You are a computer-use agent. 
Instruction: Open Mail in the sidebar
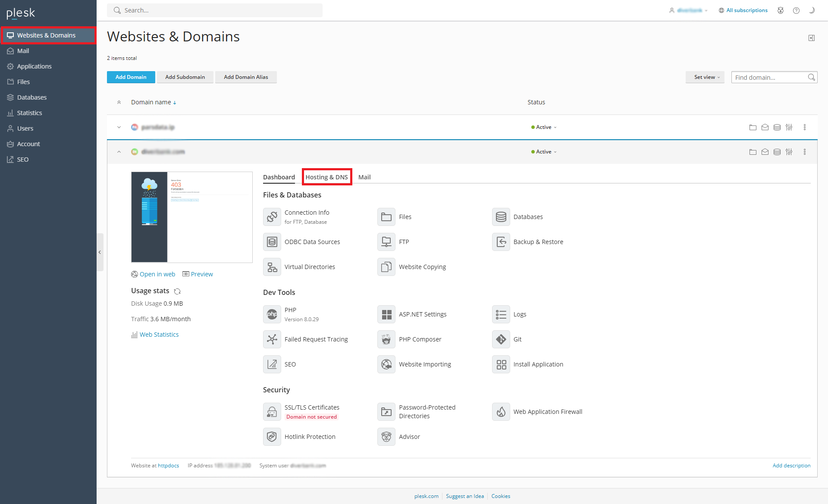click(x=48, y=51)
